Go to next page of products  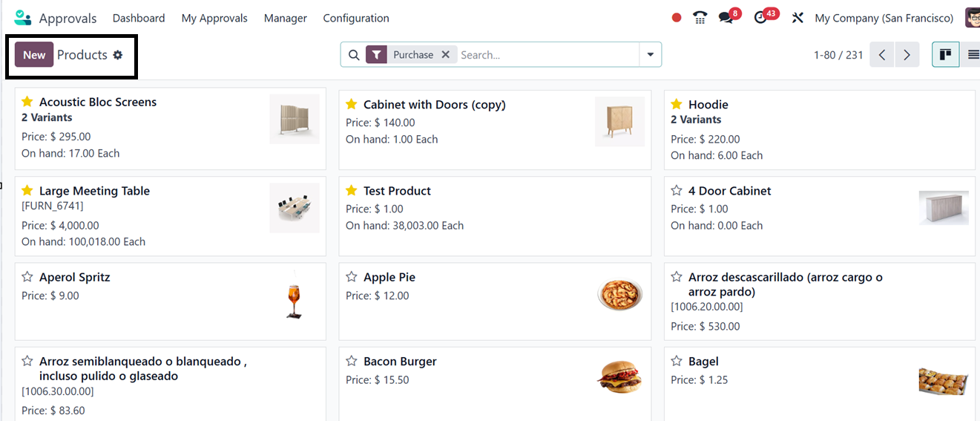click(907, 54)
